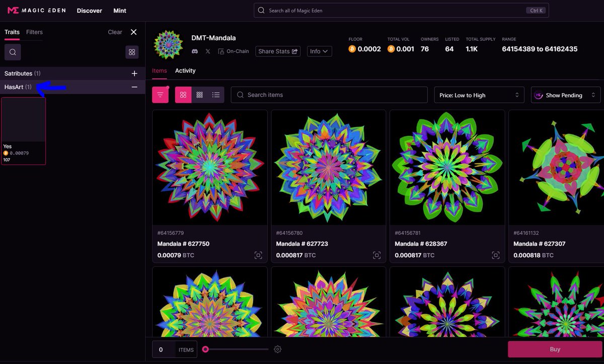Open the collection's Discord link icon
Image resolution: width=604 pixels, height=364 pixels.
click(195, 51)
